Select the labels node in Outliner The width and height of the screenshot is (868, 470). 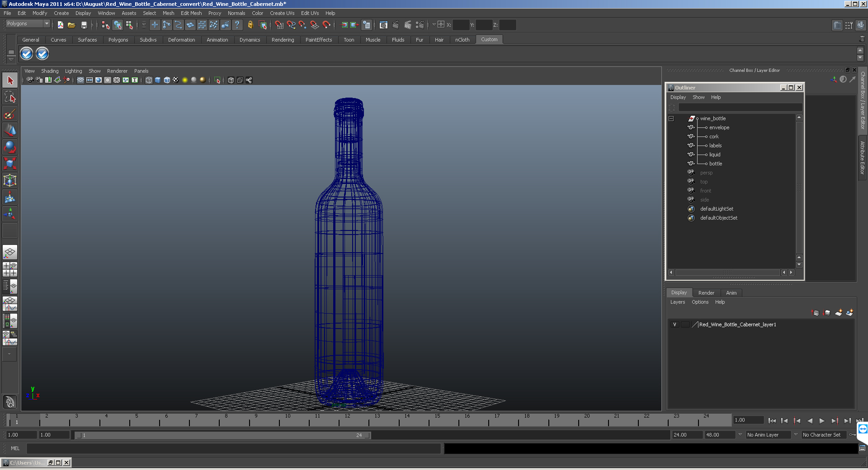click(715, 146)
